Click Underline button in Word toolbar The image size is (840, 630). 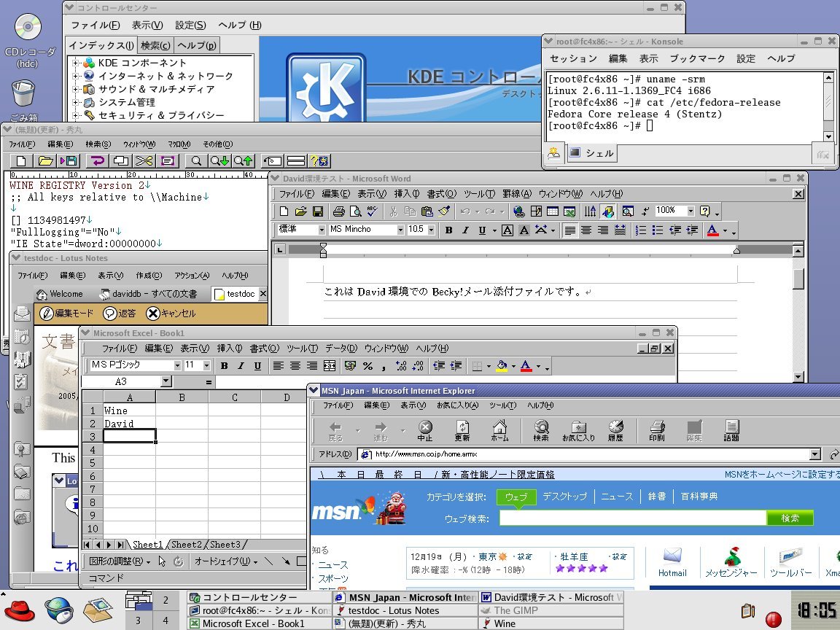click(482, 230)
